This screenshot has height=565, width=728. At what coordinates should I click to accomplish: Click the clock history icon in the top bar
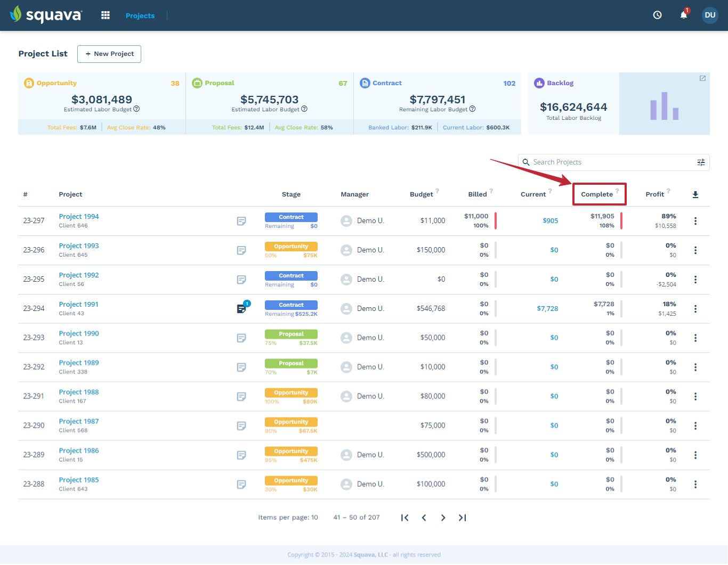coord(657,15)
